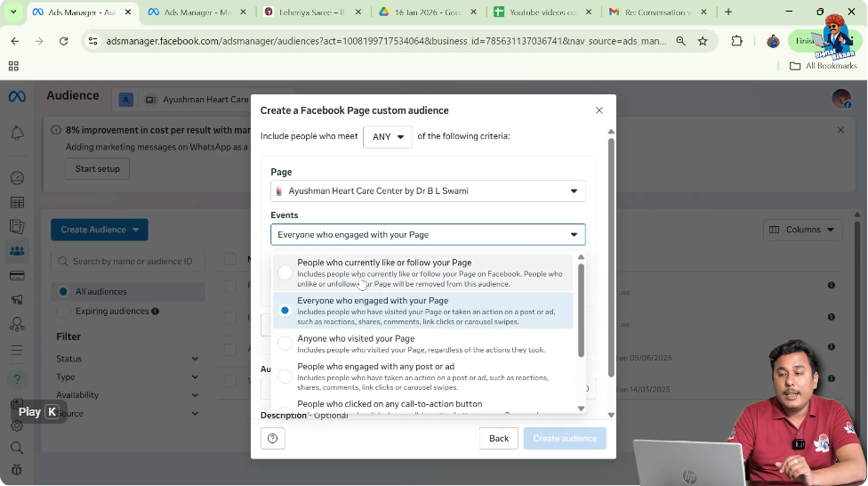This screenshot has width=868, height=486.
Task: Open Campaigns table icon in sidebar
Action: coord(17,202)
